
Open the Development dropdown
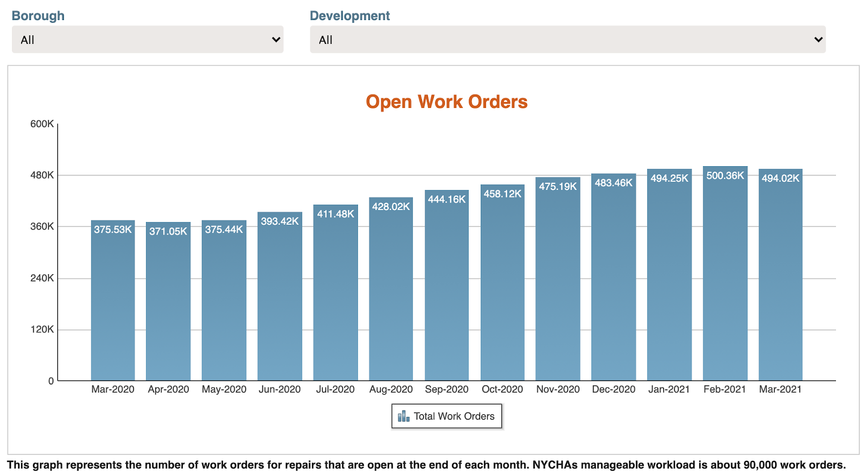coord(567,40)
